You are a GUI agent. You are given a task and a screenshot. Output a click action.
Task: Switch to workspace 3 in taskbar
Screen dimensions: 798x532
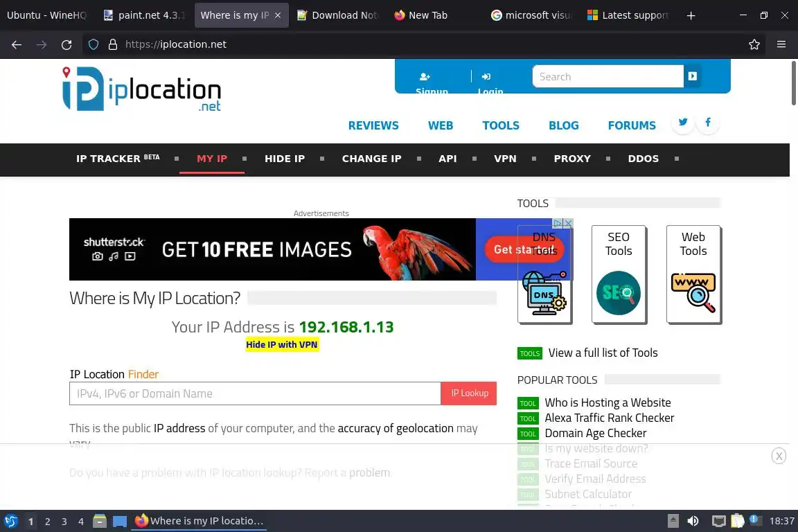64,522
